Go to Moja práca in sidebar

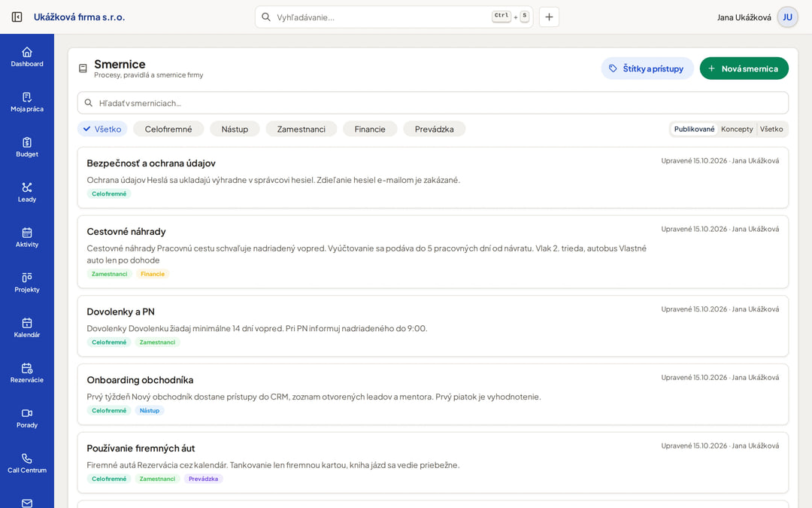(x=27, y=102)
